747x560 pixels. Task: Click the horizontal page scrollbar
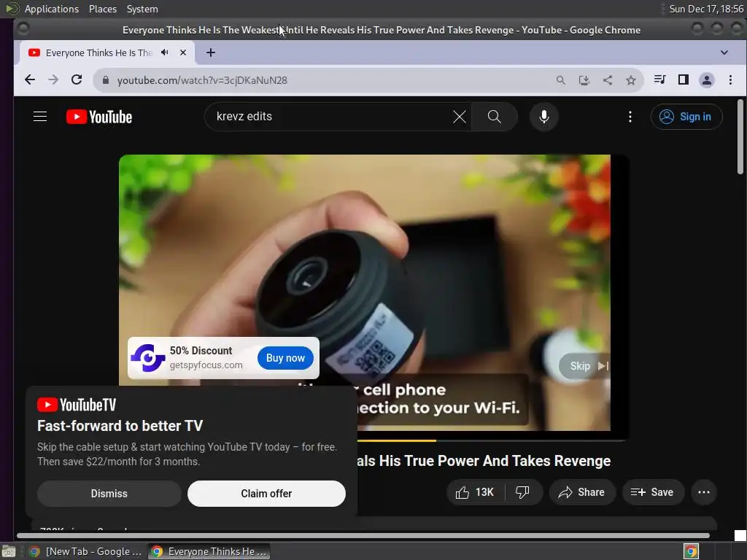coord(363,536)
